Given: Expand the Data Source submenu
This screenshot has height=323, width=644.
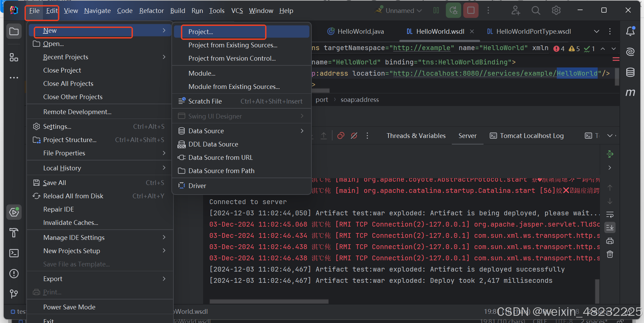Looking at the screenshot, I should [242, 131].
